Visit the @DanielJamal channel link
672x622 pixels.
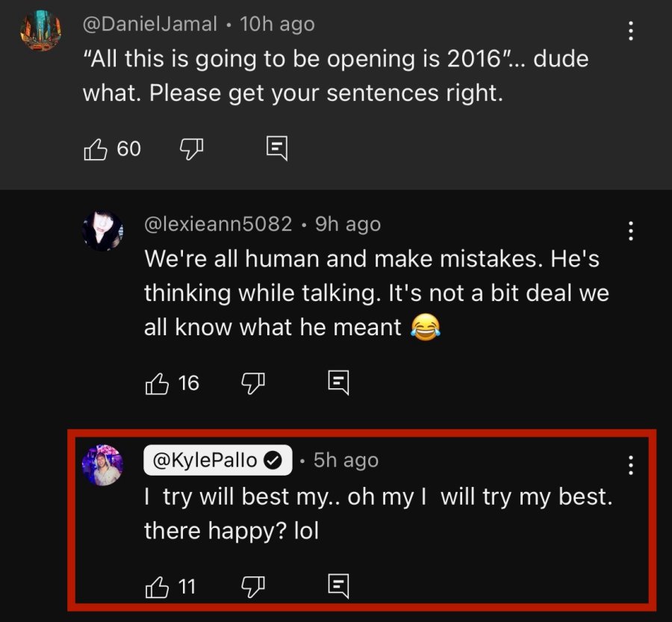click(x=150, y=25)
